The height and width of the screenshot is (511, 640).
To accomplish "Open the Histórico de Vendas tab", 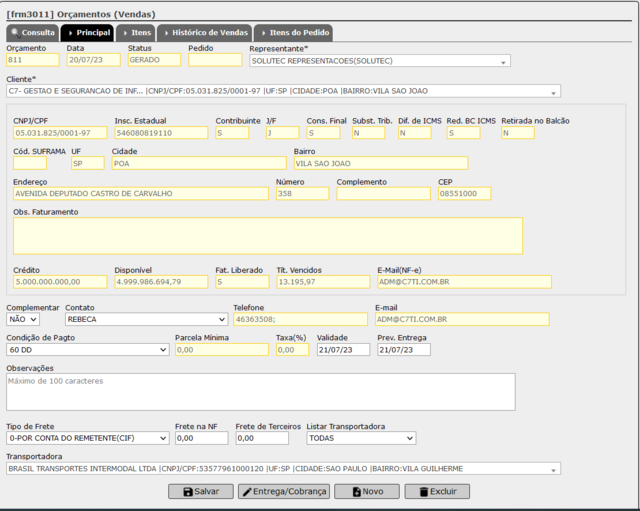I will point(204,33).
